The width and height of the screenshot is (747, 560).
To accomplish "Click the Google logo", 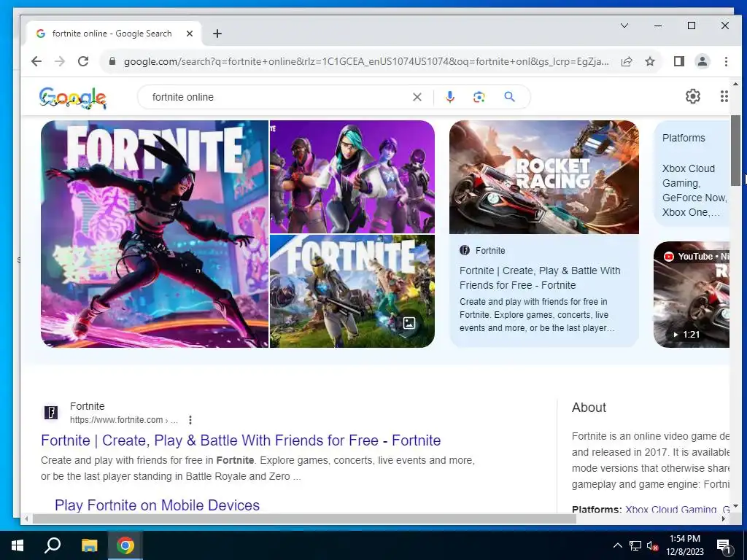I will tap(72, 97).
